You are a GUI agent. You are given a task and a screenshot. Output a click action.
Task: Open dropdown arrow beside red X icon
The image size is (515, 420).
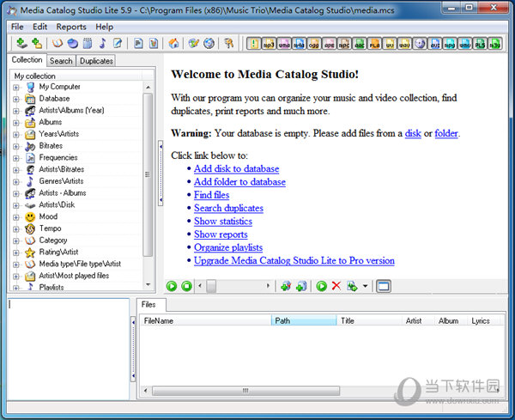coord(366,286)
